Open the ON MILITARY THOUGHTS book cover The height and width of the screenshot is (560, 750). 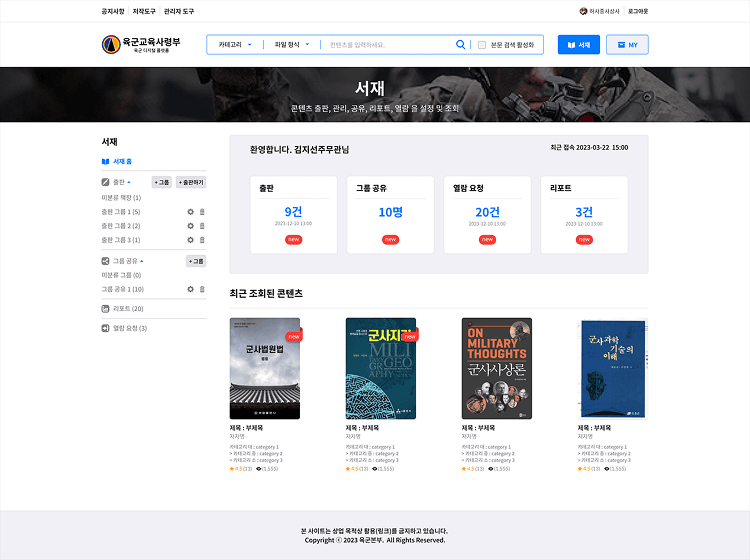(x=497, y=368)
